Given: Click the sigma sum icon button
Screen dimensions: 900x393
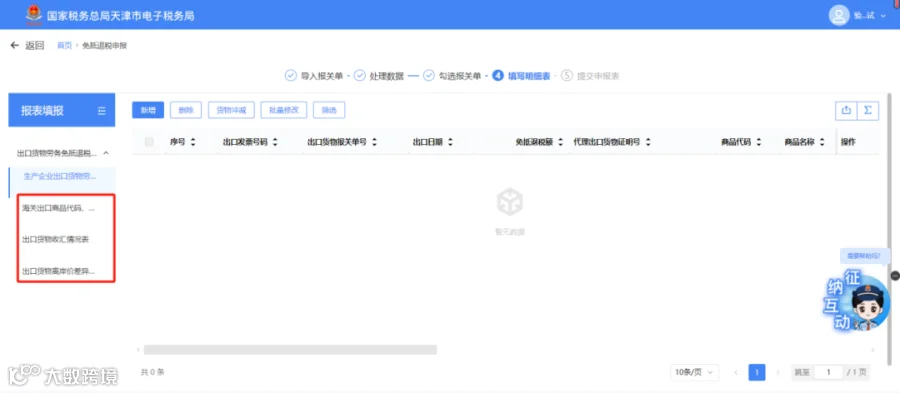Looking at the screenshot, I should pos(868,110).
